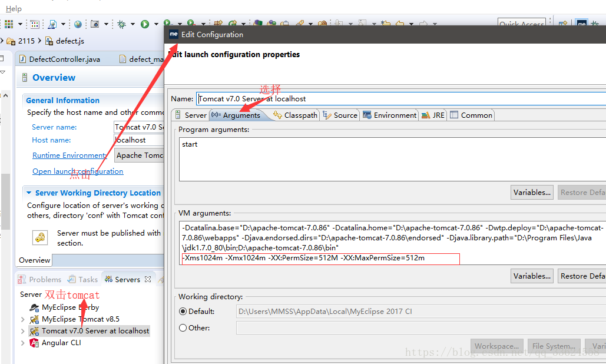This screenshot has width=606, height=364.
Task: Switch to the Environment tab
Action: coord(390,115)
